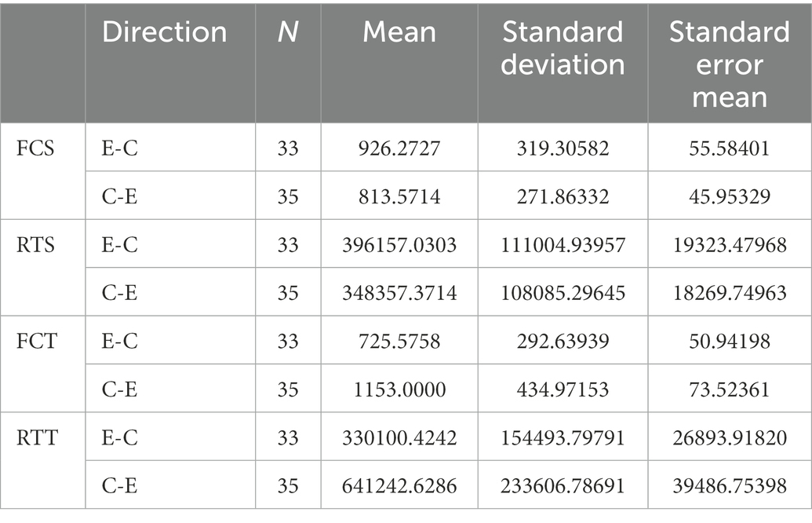This screenshot has width=812, height=523.
Task: Select mean value 926.2727
Action: (x=399, y=148)
